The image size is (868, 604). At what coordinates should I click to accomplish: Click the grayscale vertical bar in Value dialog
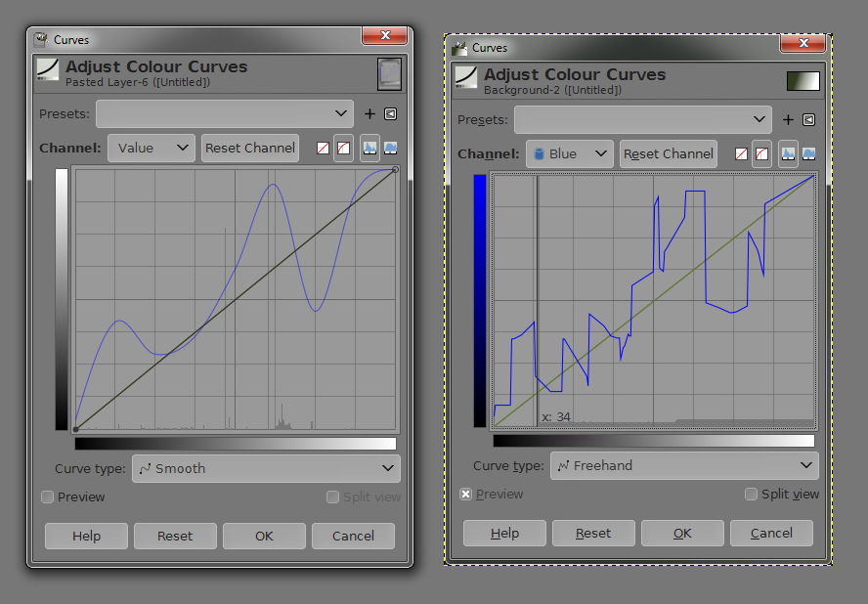[x=62, y=299]
